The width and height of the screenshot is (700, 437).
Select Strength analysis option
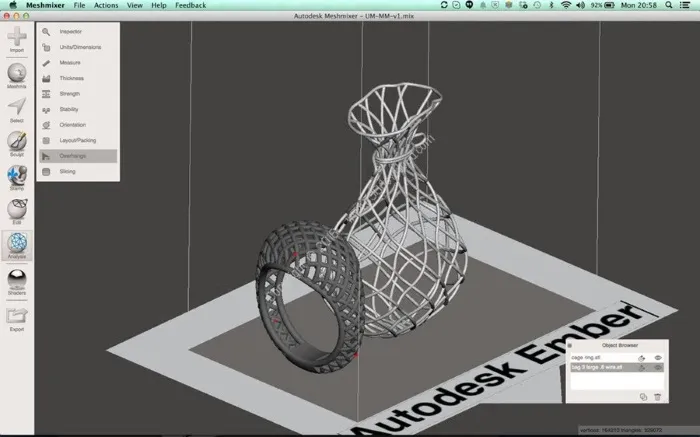[x=78, y=94]
